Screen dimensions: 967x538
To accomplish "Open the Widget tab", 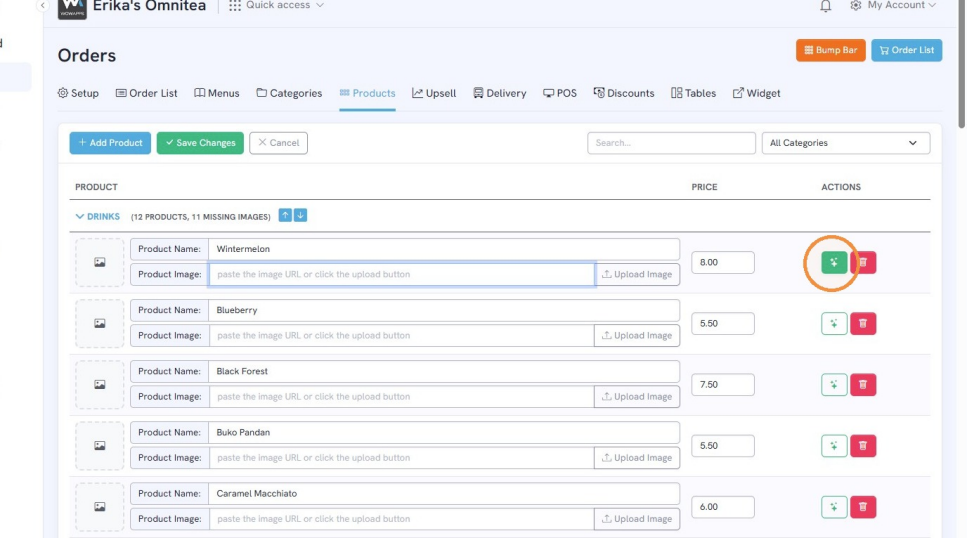I will click(756, 93).
